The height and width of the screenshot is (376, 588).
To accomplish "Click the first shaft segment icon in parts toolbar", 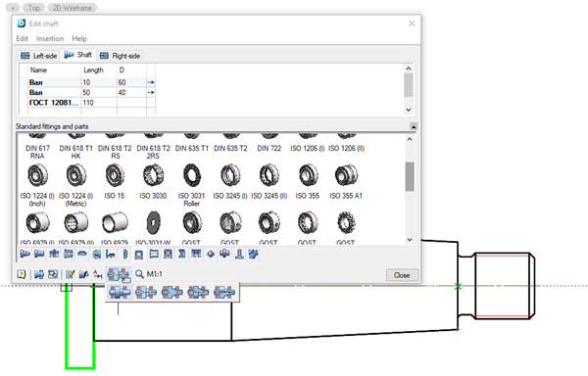I will coord(25,255).
